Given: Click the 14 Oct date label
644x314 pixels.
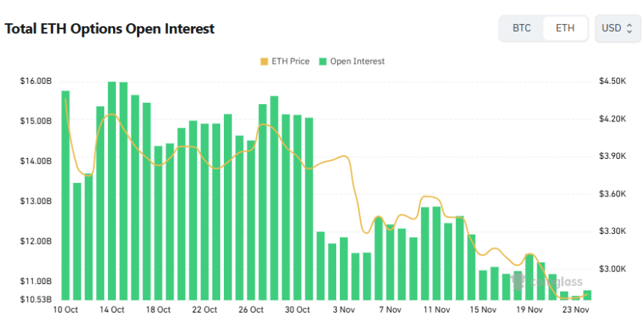Looking at the screenshot, I should pos(112,309).
